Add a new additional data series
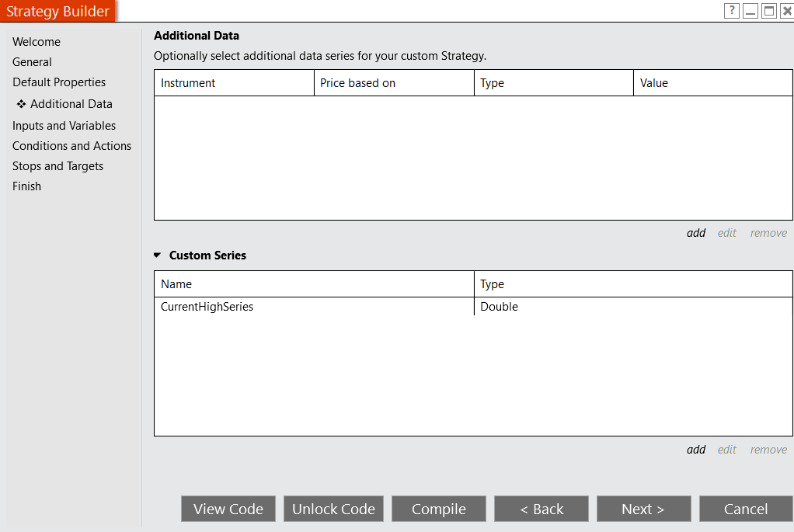 click(x=696, y=233)
